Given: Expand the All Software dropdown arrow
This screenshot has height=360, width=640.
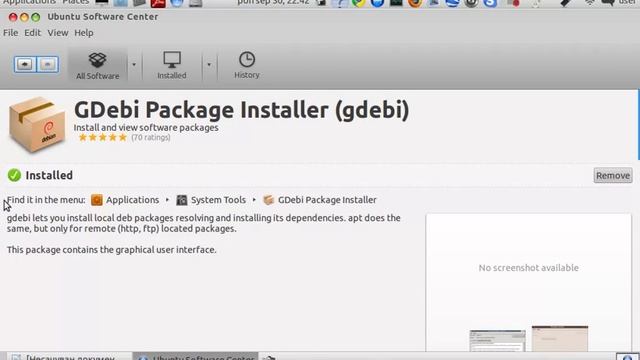Looking at the screenshot, I should click(134, 64).
